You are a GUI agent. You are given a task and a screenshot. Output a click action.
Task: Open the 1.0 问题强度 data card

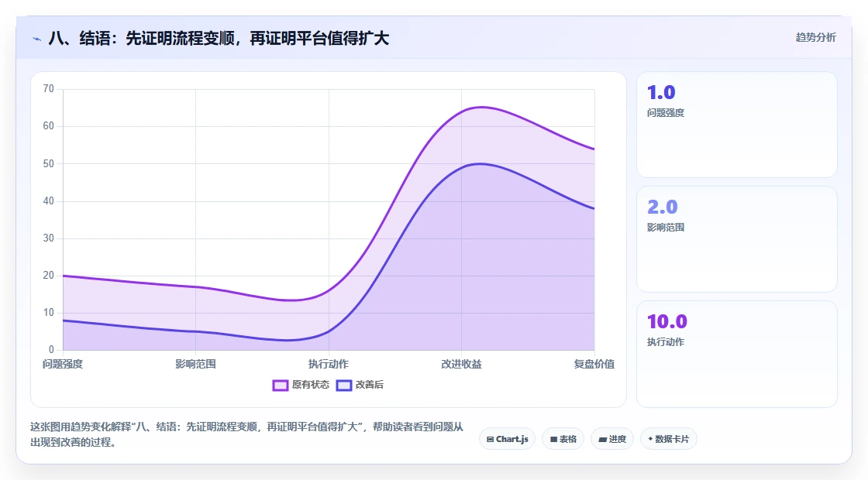(x=737, y=125)
